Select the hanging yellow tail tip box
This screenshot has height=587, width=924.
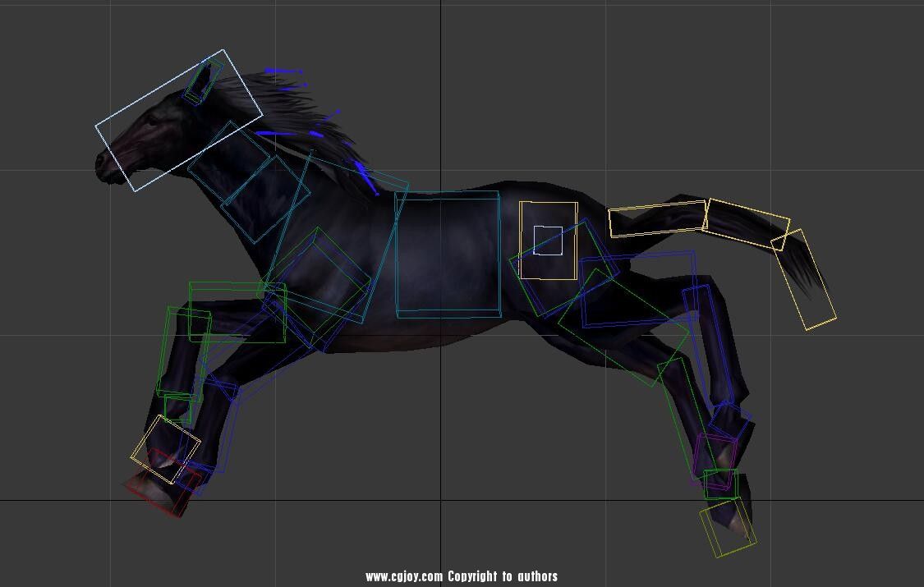807,281
